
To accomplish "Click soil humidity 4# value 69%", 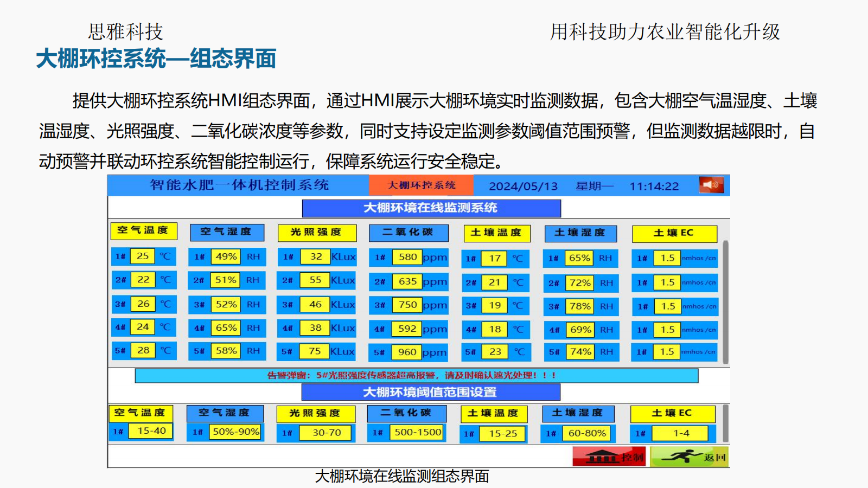I will [580, 329].
